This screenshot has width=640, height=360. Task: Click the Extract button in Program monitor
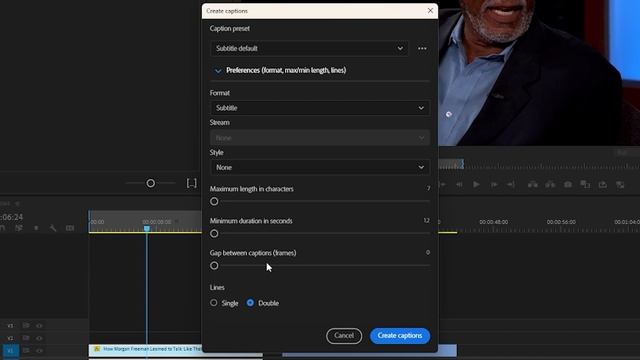click(550, 184)
